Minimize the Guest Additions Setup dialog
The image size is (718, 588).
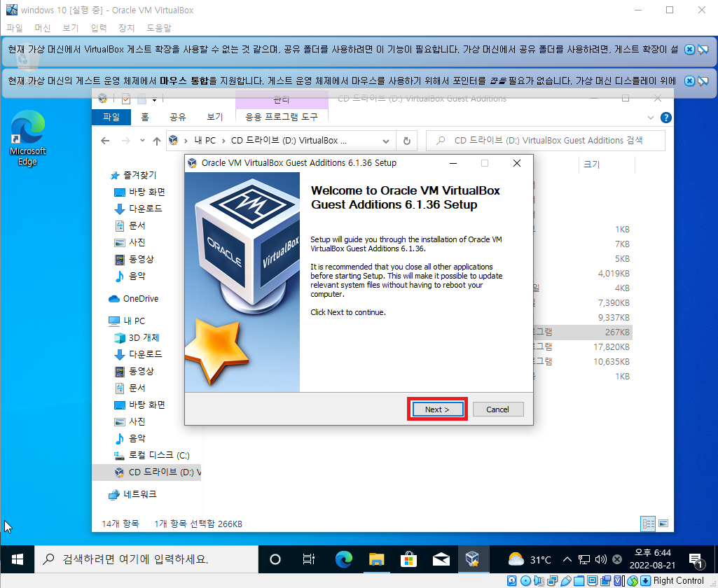(453, 163)
